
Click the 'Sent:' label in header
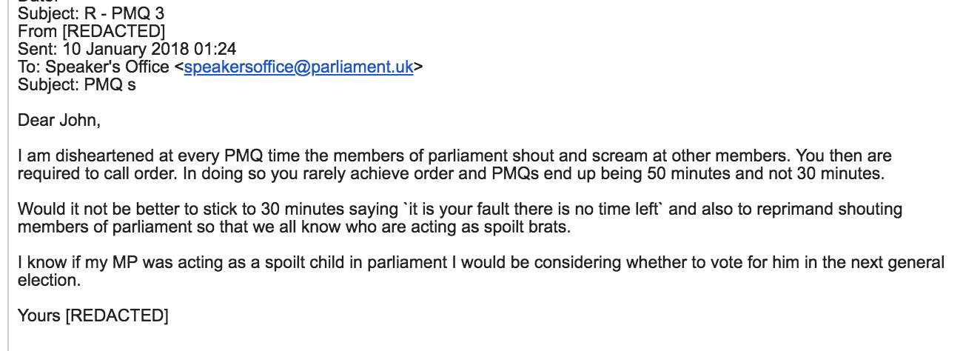36,49
